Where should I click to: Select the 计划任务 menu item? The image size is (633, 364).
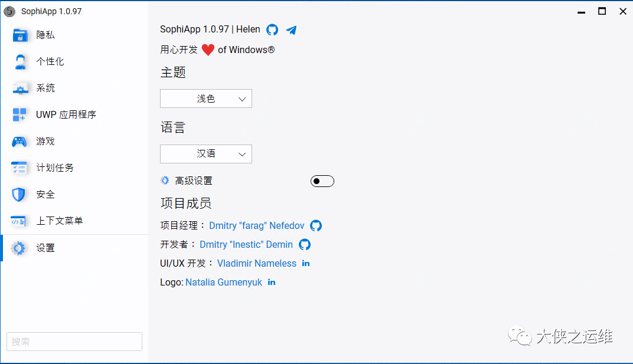[x=55, y=168]
